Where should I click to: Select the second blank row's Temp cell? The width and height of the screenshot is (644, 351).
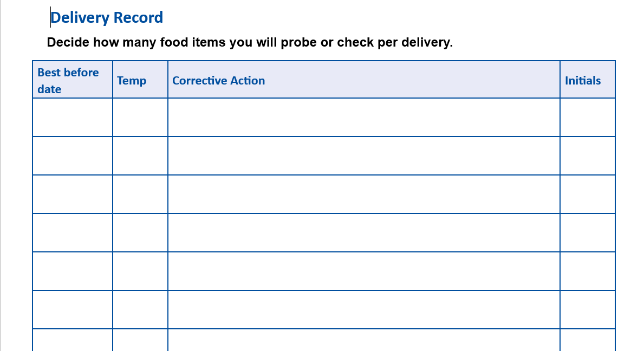point(140,155)
